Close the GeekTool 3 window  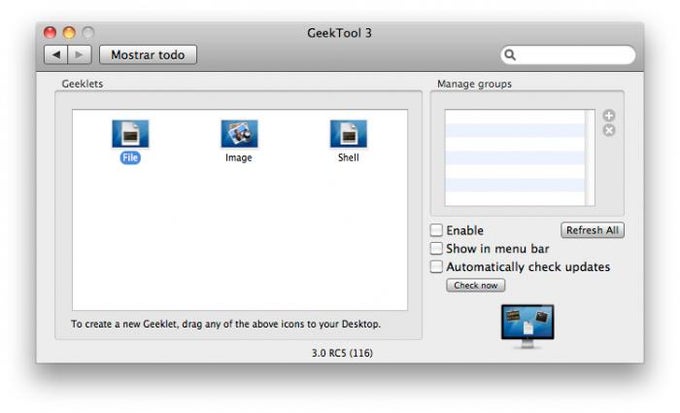pos(50,33)
